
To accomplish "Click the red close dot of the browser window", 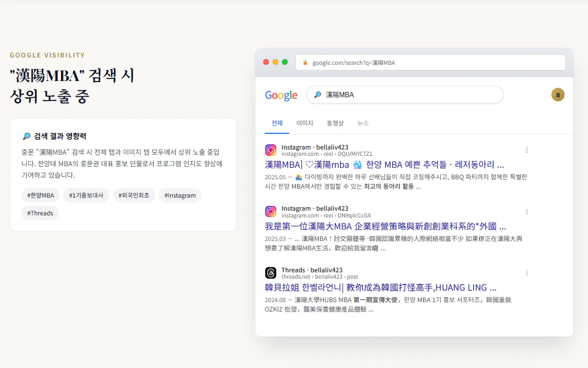I will [x=266, y=62].
